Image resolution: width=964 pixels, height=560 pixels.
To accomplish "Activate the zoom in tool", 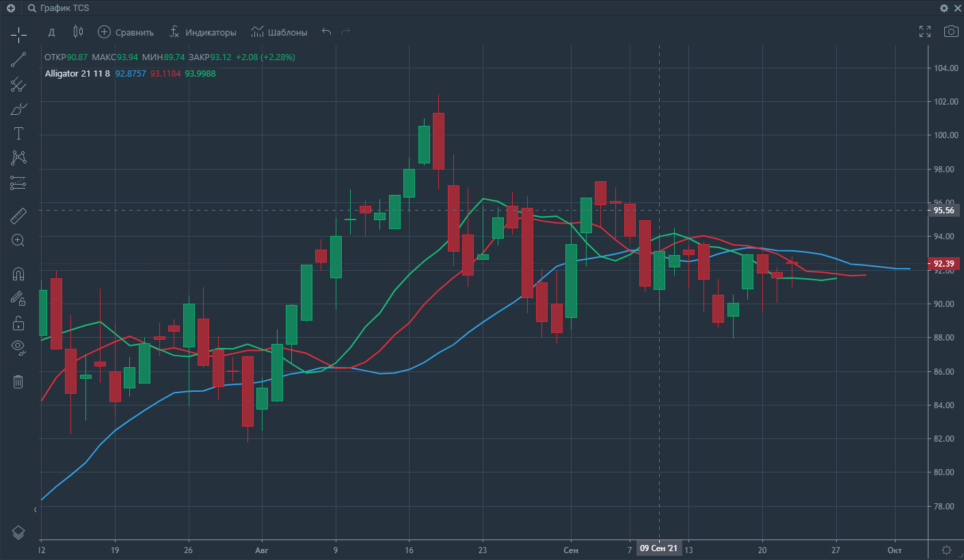I will pos(18,241).
